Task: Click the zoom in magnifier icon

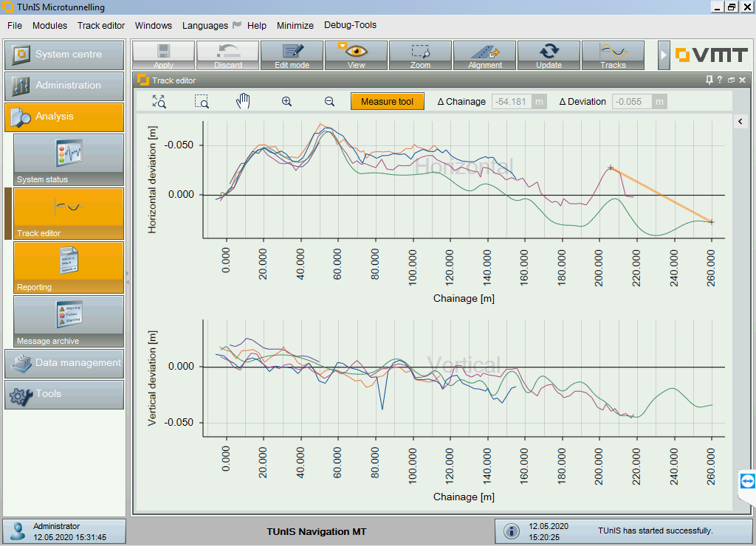Action: tap(287, 101)
